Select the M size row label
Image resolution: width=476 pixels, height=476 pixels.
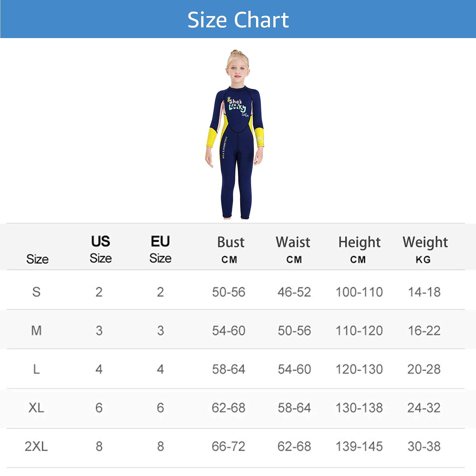click(36, 331)
